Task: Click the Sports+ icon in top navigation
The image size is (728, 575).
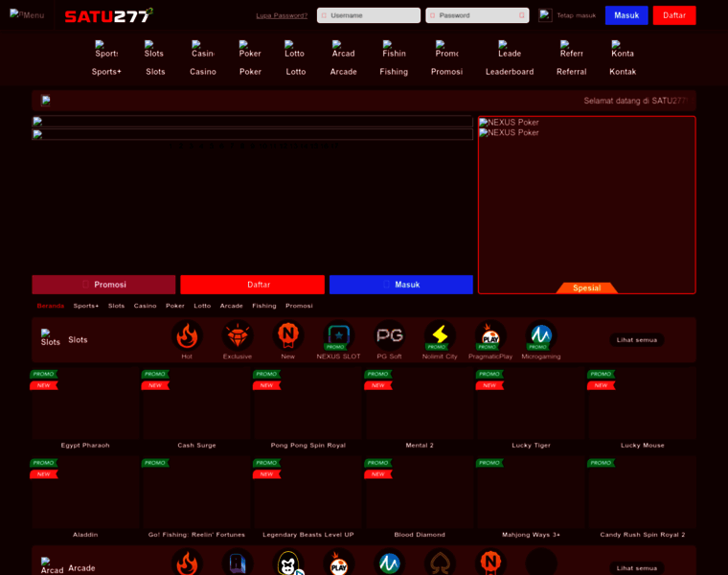Action: point(106,49)
